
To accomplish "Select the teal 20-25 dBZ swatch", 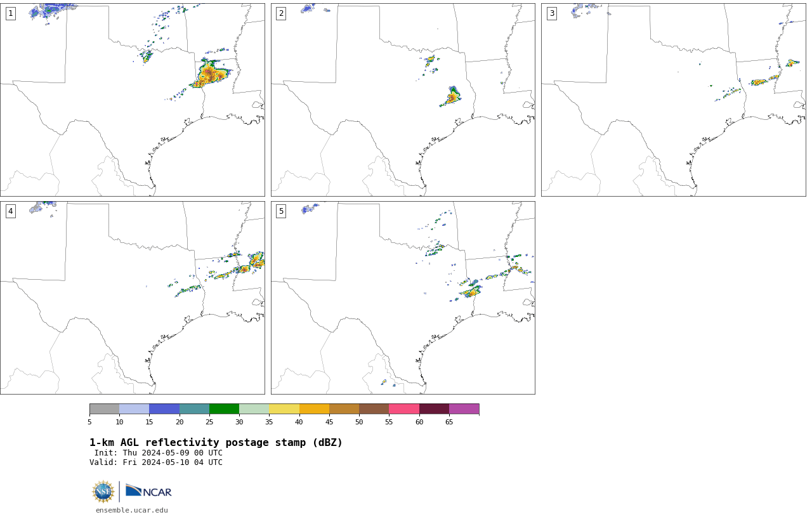I will [x=194, y=409].
